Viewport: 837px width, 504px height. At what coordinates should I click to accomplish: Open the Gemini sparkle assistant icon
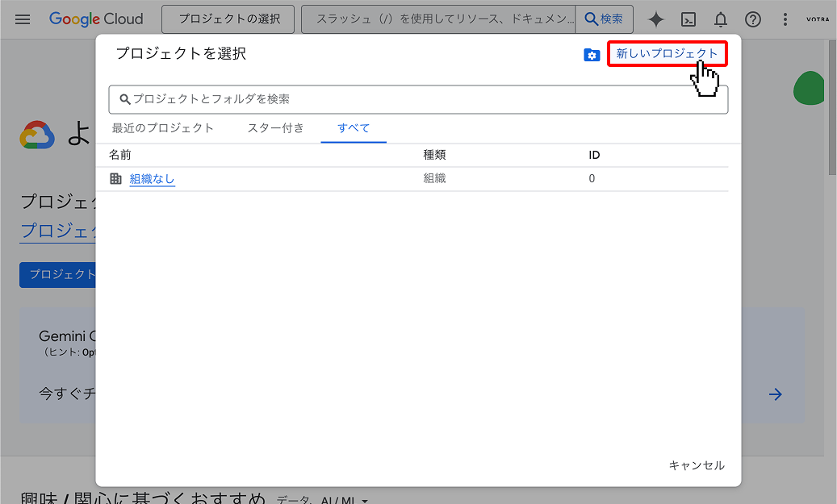tap(656, 19)
